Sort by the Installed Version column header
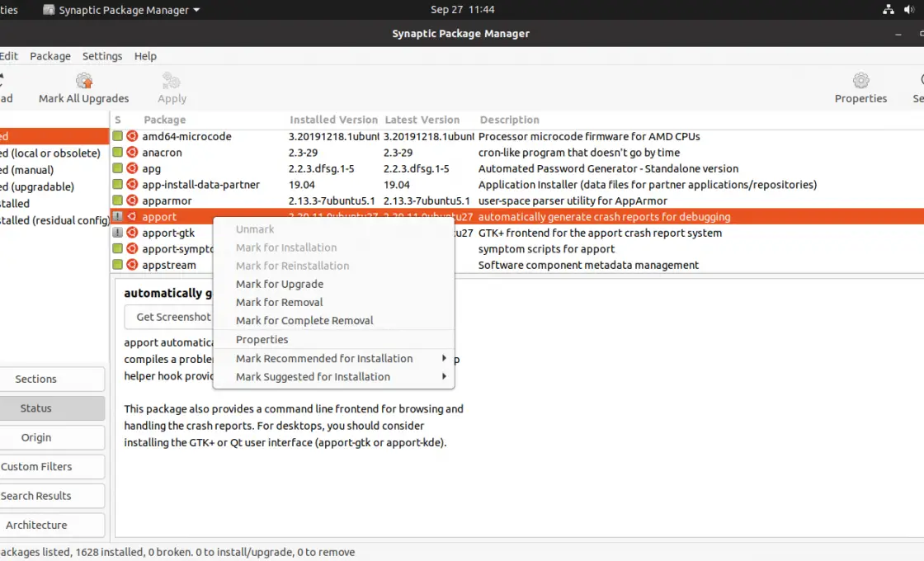Viewport: 924px width, 561px height. tap(333, 120)
